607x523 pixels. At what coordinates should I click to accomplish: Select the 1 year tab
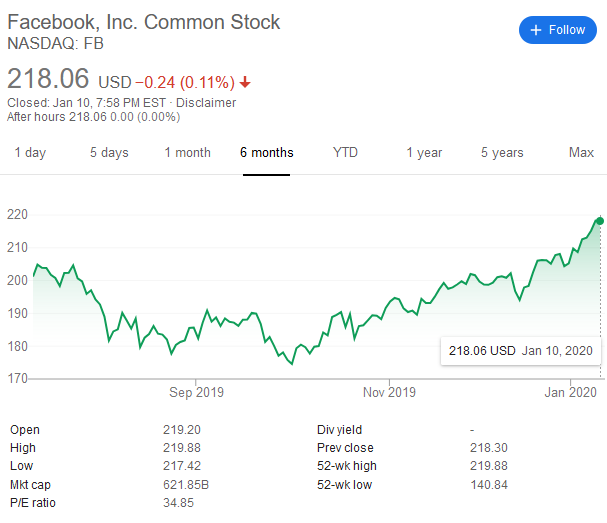(424, 153)
